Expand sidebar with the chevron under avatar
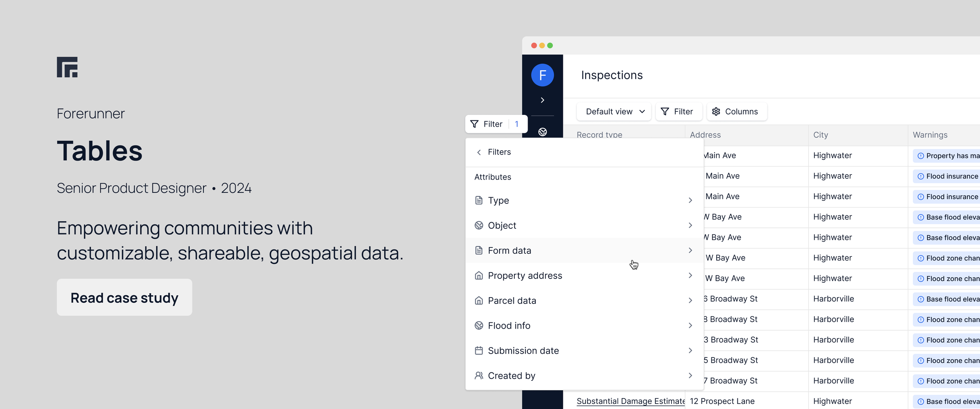 (x=543, y=100)
